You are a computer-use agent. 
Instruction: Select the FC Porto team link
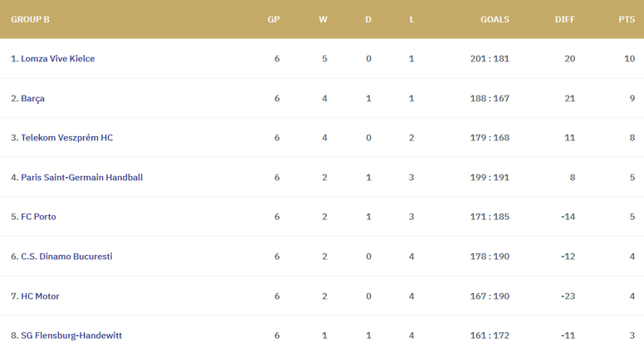39,217
